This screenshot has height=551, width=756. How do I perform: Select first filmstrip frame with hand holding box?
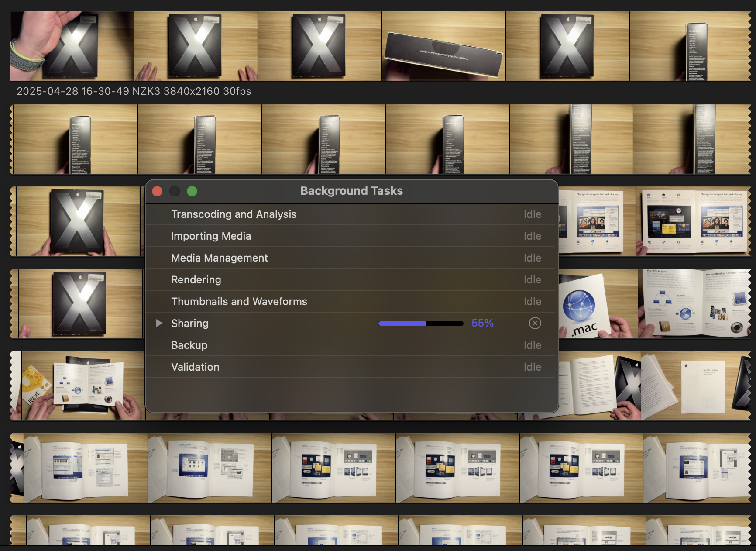pyautogui.click(x=72, y=46)
